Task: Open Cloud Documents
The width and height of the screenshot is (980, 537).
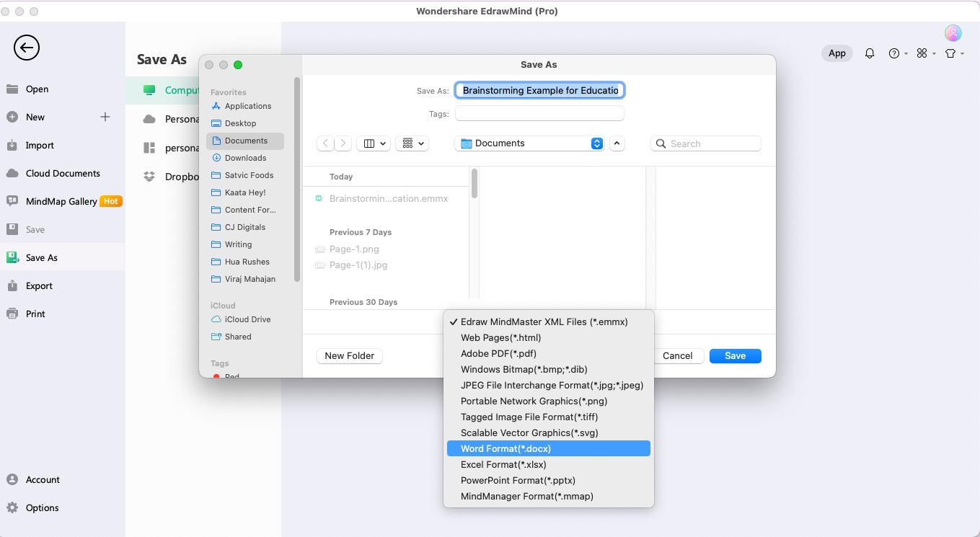Action: 63,174
